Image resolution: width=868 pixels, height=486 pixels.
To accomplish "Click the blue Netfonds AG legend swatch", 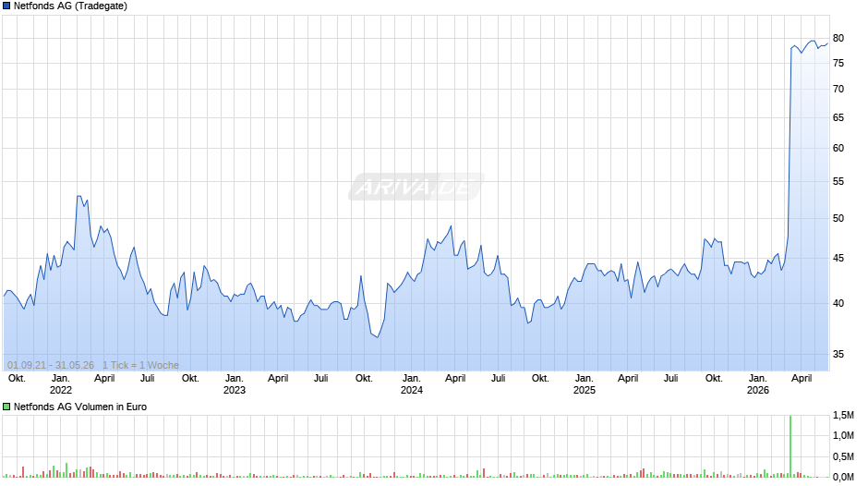I will (x=6, y=6).
